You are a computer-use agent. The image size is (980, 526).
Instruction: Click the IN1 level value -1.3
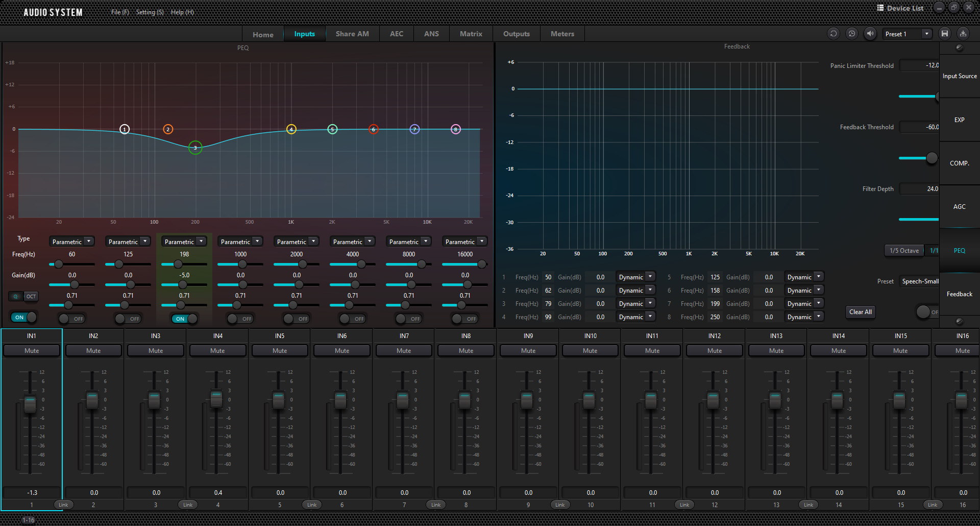pos(32,493)
